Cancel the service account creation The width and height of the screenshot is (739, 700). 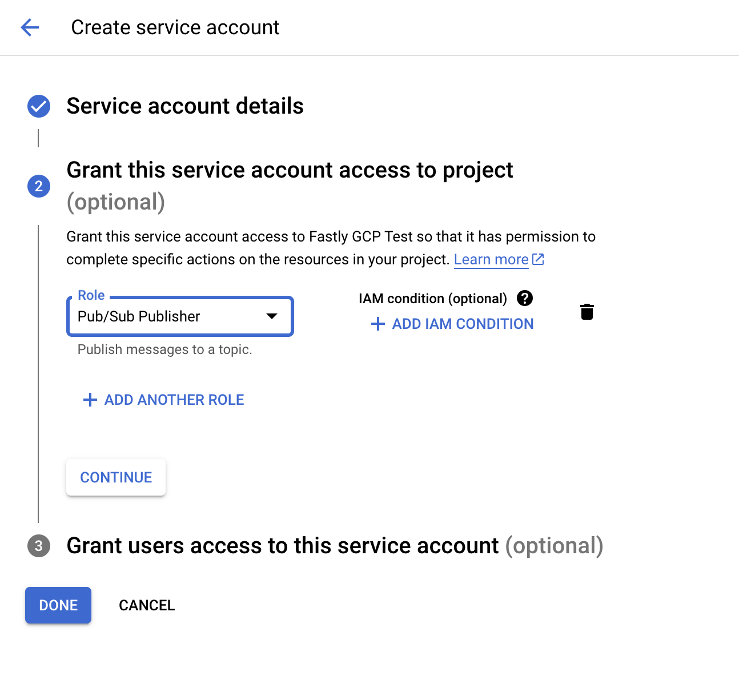tap(146, 605)
